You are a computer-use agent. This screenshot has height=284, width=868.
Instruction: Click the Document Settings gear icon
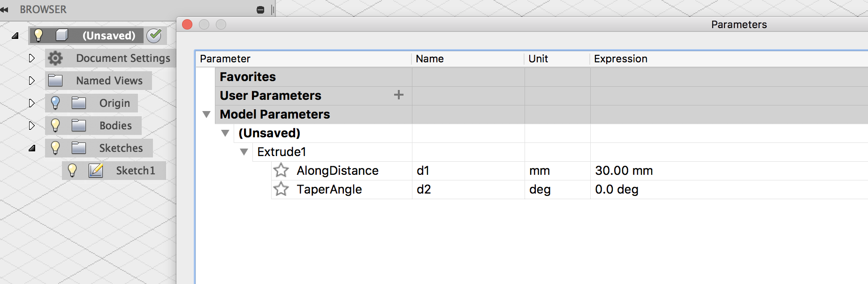pyautogui.click(x=55, y=58)
